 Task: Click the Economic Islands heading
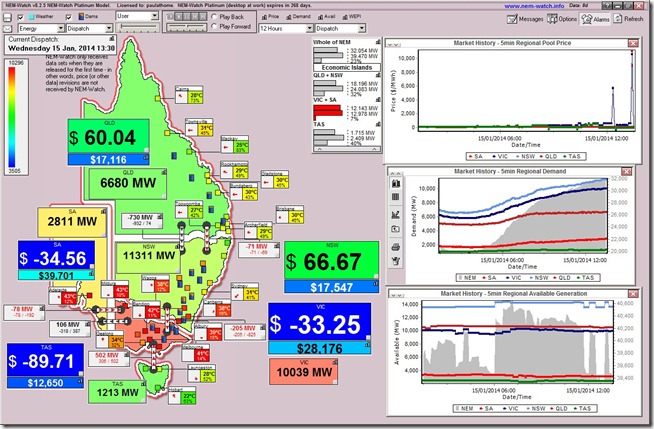pos(347,68)
